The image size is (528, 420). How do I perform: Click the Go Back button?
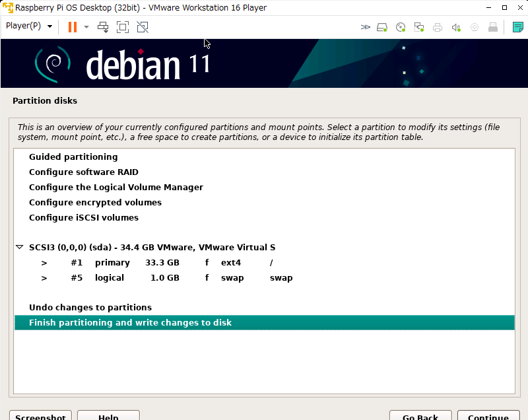420,415
